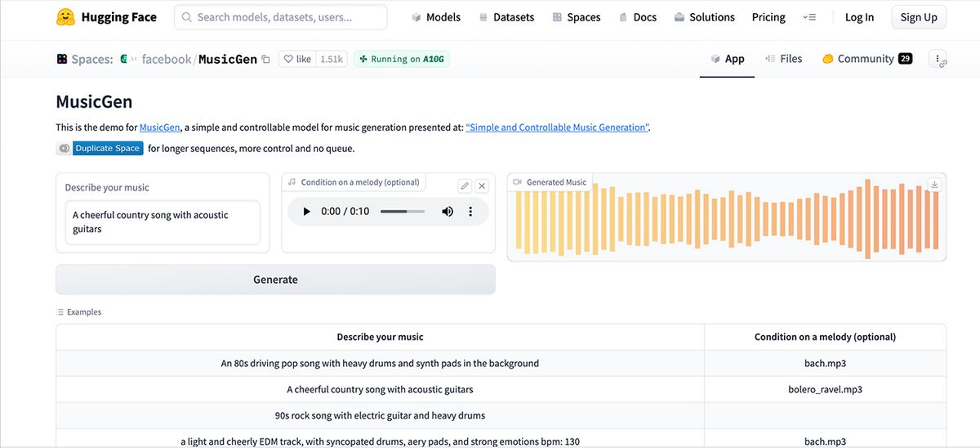
Task: View the 1.51k likes count
Action: tap(332, 59)
